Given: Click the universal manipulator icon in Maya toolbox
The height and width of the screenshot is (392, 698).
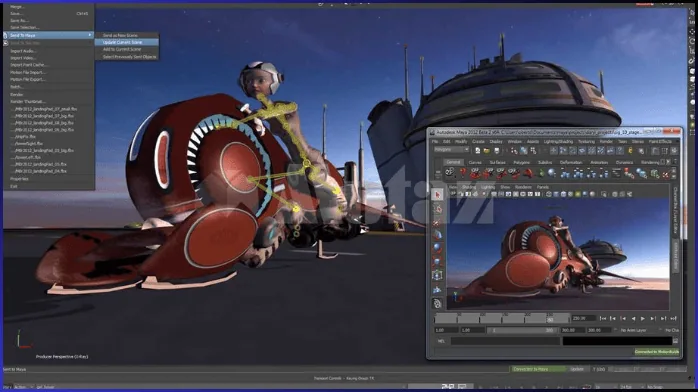Looking at the screenshot, I should point(437,275).
